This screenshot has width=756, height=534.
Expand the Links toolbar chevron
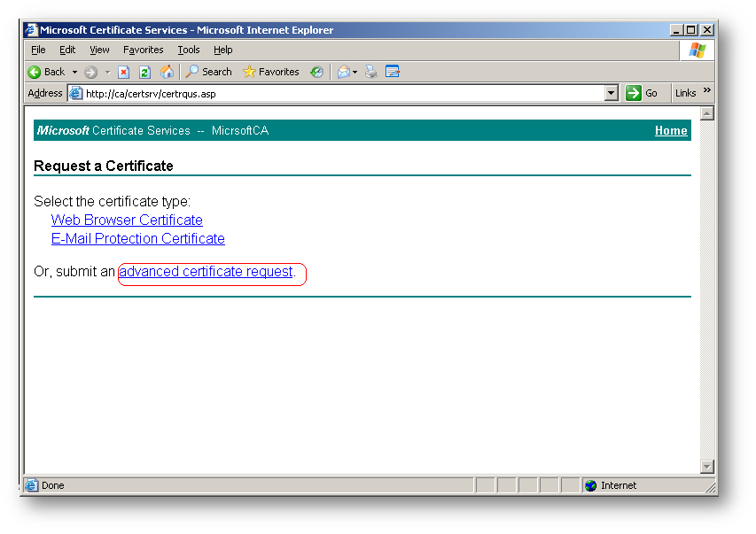coord(707,90)
